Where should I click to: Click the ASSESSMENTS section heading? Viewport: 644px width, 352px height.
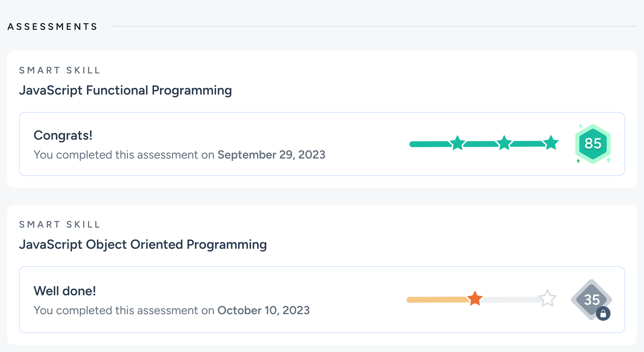52,26
